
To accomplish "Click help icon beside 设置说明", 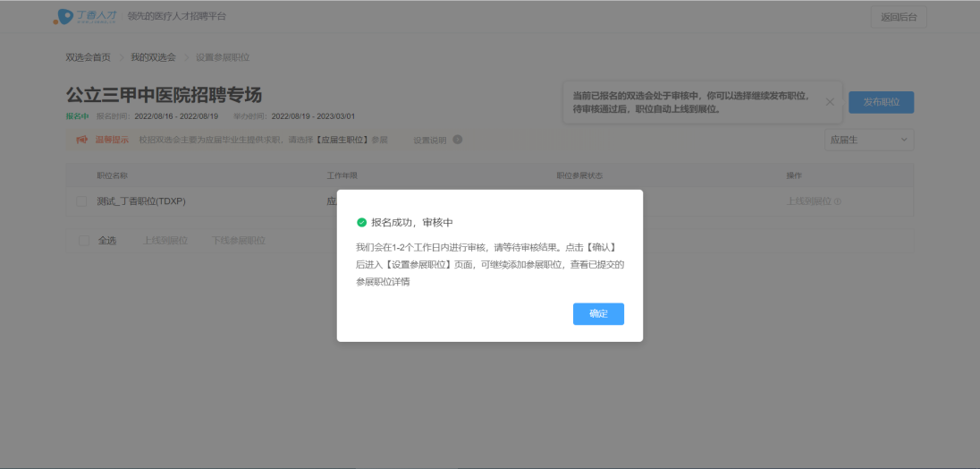I will [457, 140].
